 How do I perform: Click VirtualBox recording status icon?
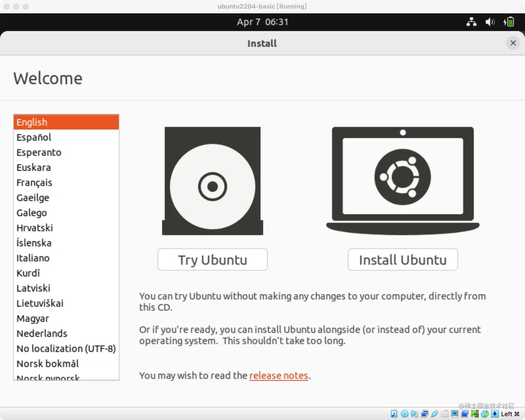point(465,414)
